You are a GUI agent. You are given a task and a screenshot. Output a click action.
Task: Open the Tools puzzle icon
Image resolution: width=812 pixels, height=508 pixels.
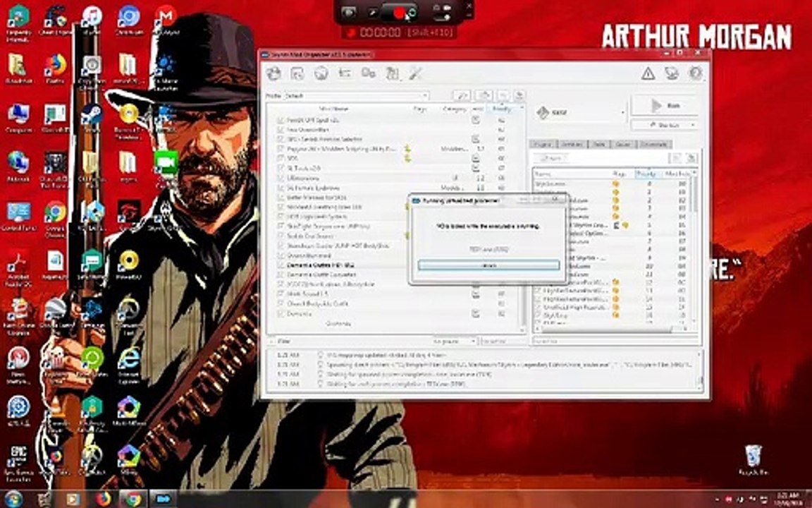[x=392, y=73]
